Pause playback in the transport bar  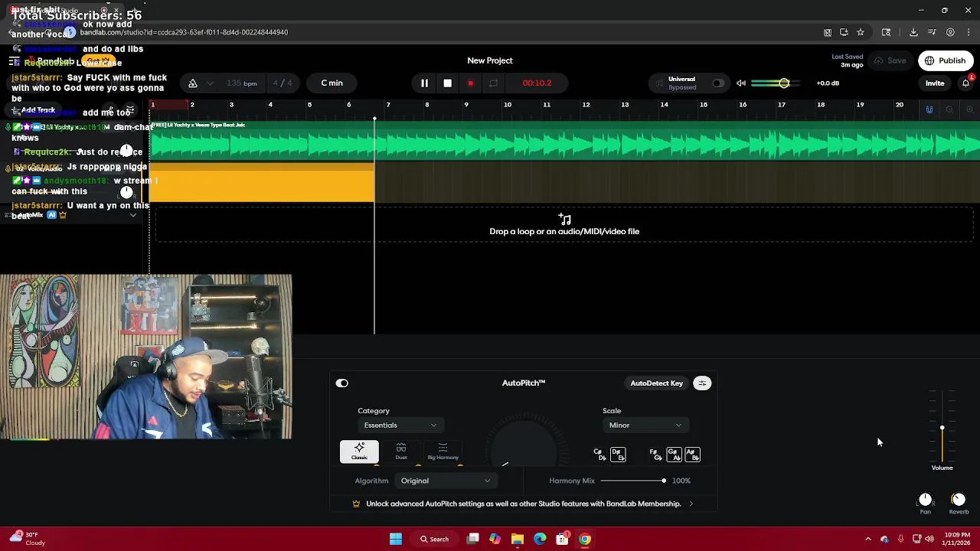point(424,83)
